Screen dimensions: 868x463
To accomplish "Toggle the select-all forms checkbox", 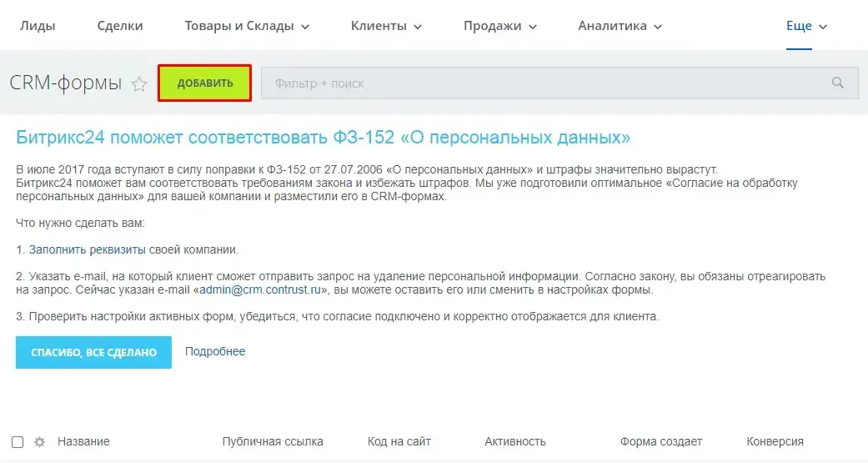I will pos(18,442).
